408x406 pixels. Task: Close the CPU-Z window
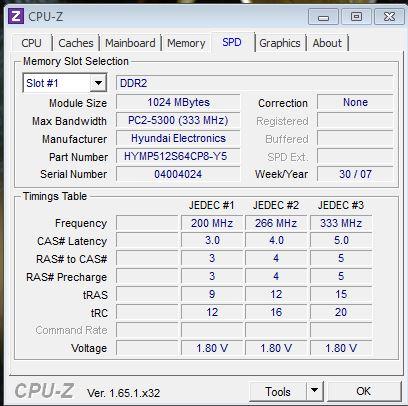pyautogui.click(x=389, y=17)
